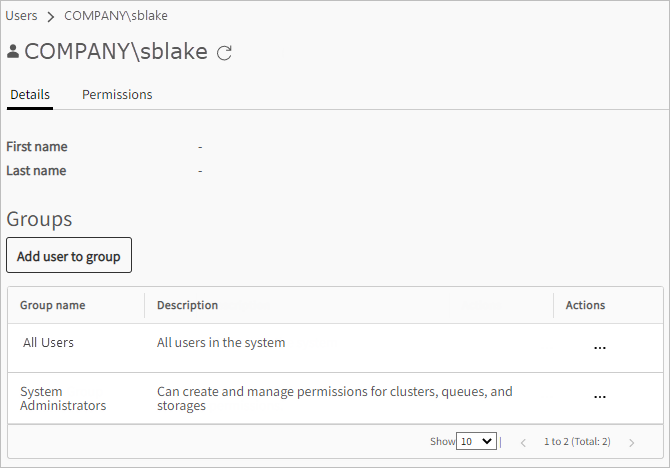Open actions menu for System Administrators group
Image resolution: width=670 pixels, height=468 pixels.
[x=599, y=397]
